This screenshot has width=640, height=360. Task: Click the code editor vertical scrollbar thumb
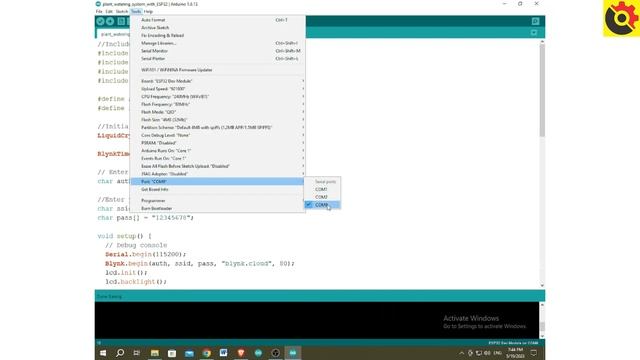pos(542,90)
